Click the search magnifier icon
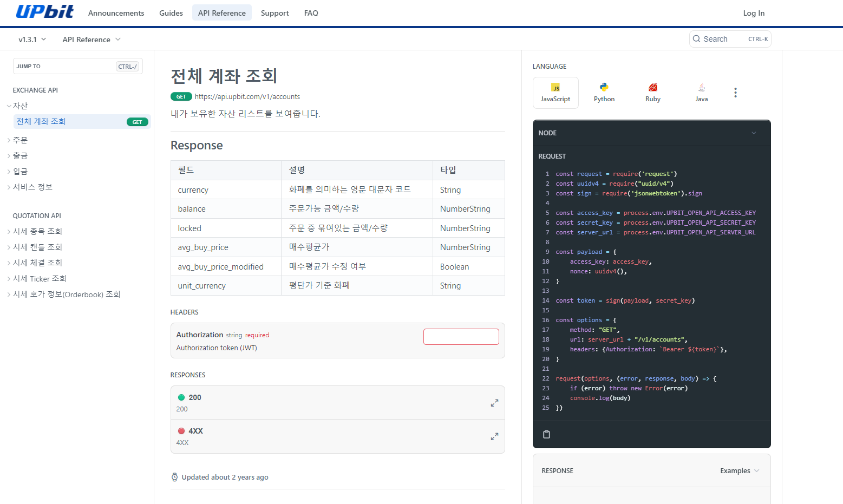This screenshot has height=504, width=843. click(x=697, y=39)
